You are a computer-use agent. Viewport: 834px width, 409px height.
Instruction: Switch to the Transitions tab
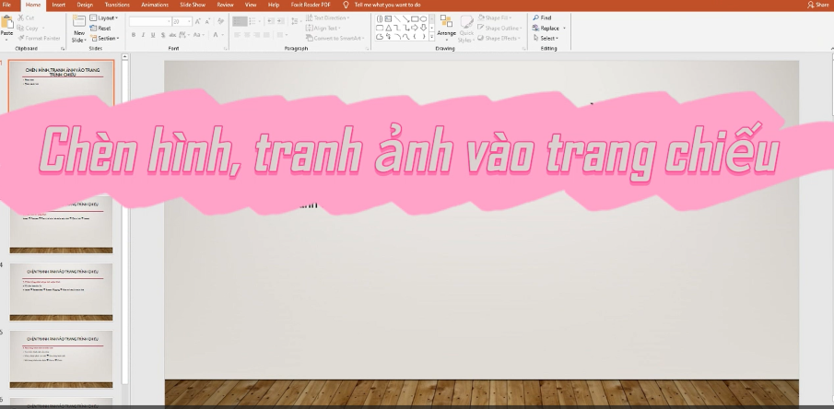117,5
